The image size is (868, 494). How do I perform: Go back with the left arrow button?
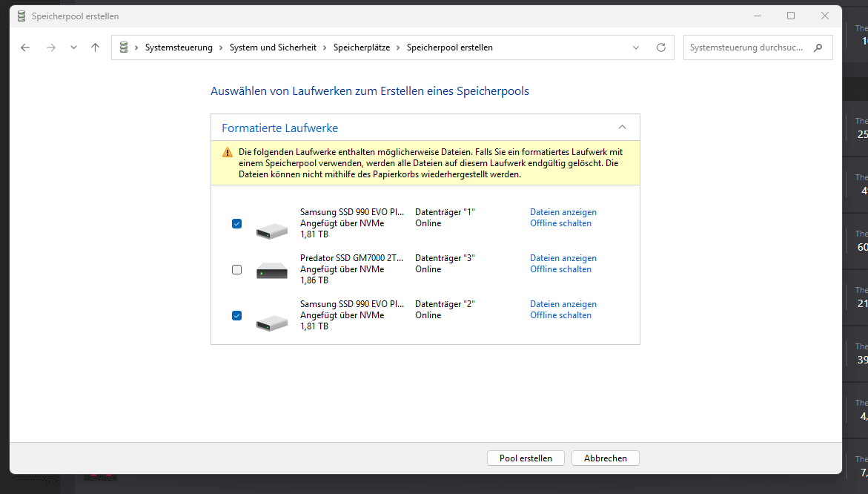tap(25, 47)
